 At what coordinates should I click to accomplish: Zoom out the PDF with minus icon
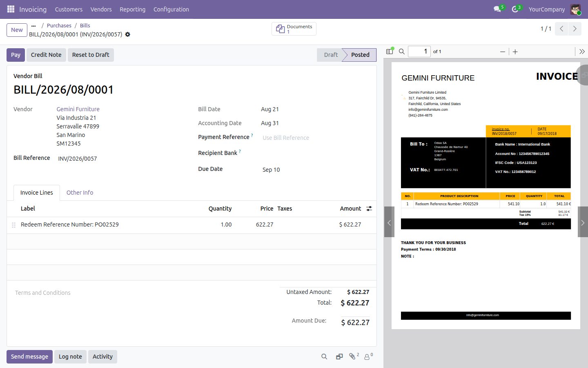(503, 52)
